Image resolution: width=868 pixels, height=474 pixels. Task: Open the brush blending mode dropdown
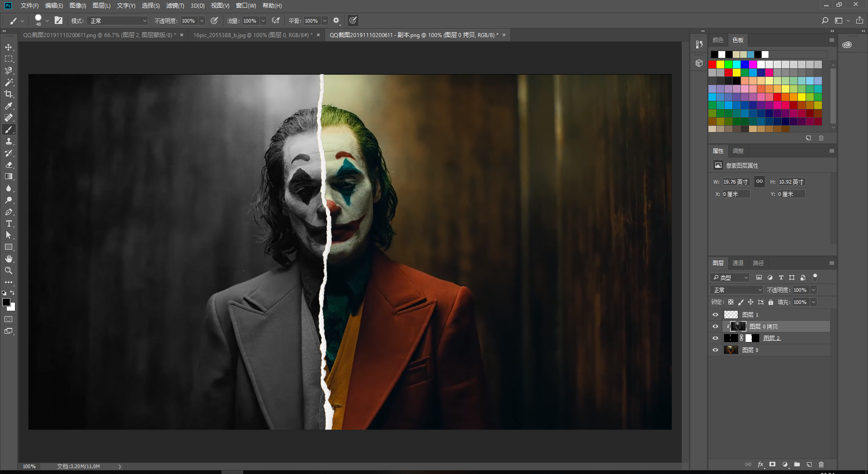pyautogui.click(x=118, y=21)
